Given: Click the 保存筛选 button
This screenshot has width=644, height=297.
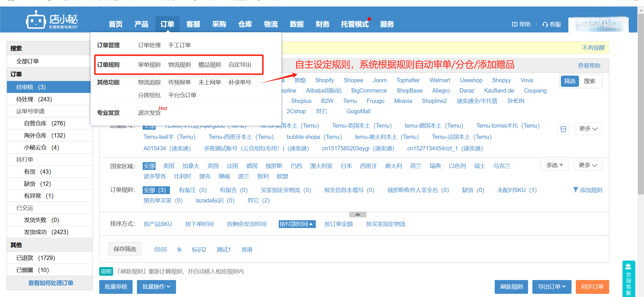Looking at the screenshot, I should (125, 249).
